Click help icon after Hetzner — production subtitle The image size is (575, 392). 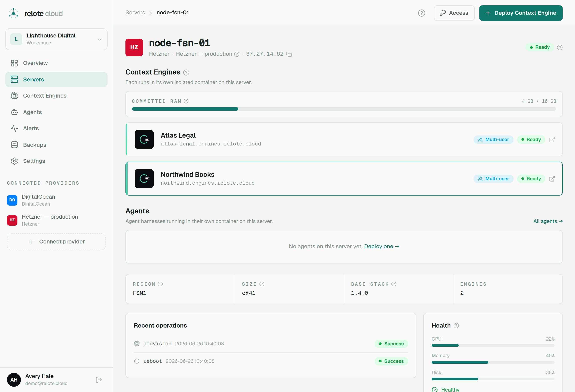coord(237,54)
